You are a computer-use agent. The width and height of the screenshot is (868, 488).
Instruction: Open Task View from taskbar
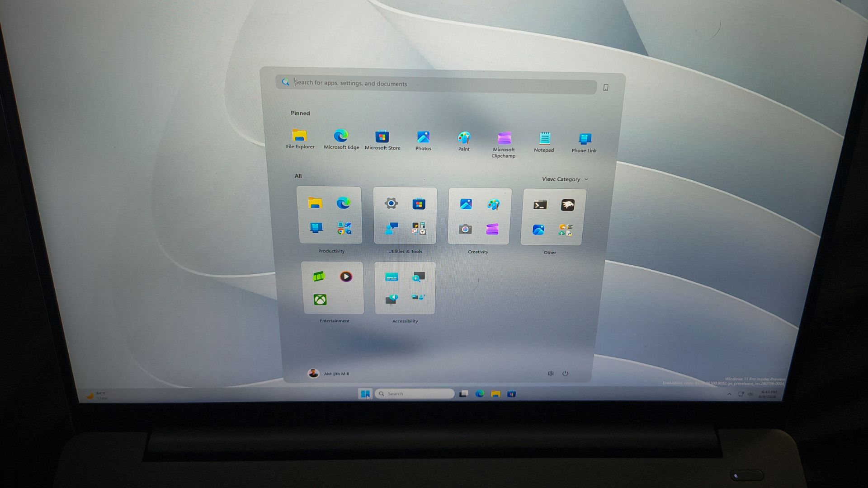464,394
